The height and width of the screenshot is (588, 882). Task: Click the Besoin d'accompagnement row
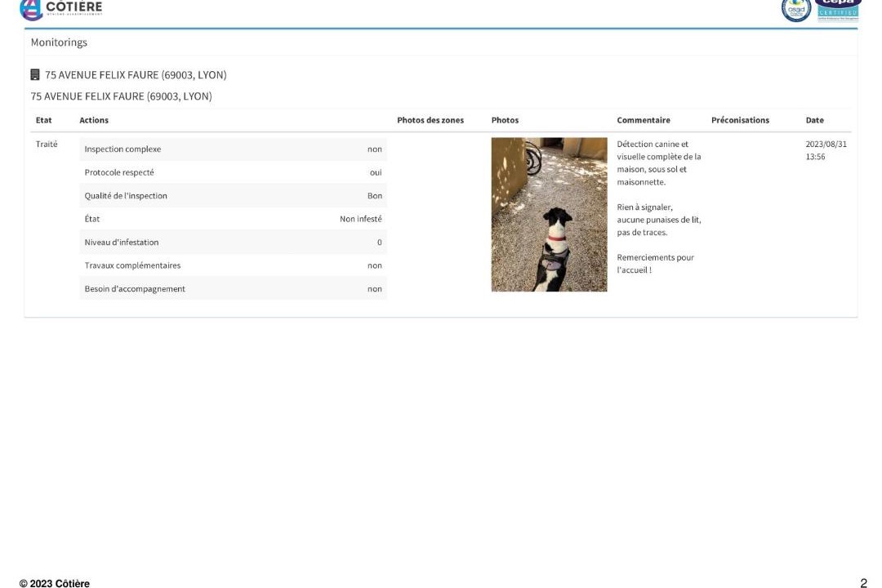pyautogui.click(x=233, y=289)
